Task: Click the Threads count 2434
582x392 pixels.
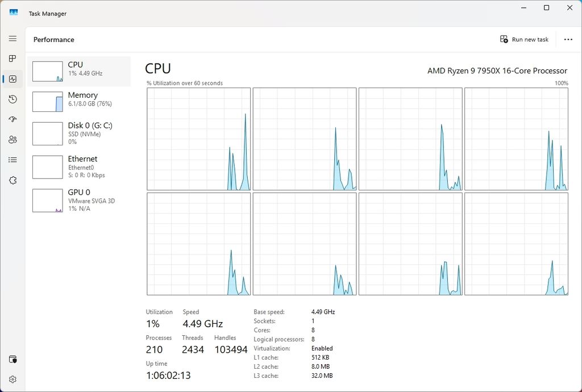Action: (x=193, y=349)
